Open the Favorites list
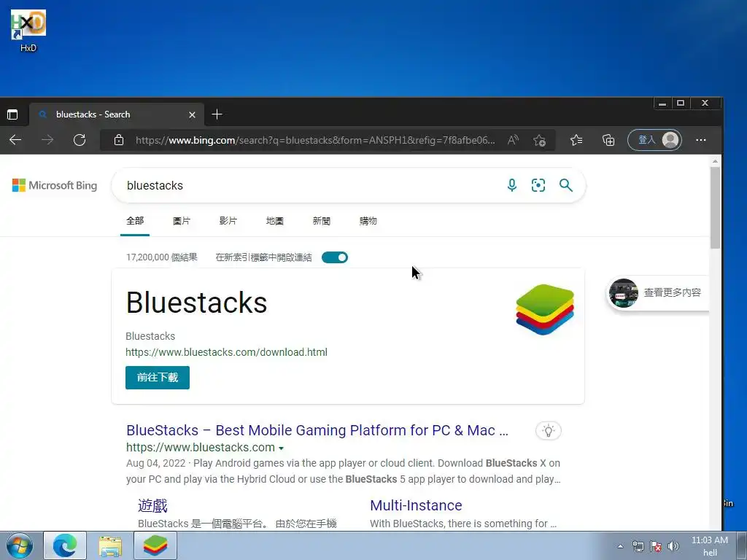 (x=576, y=140)
